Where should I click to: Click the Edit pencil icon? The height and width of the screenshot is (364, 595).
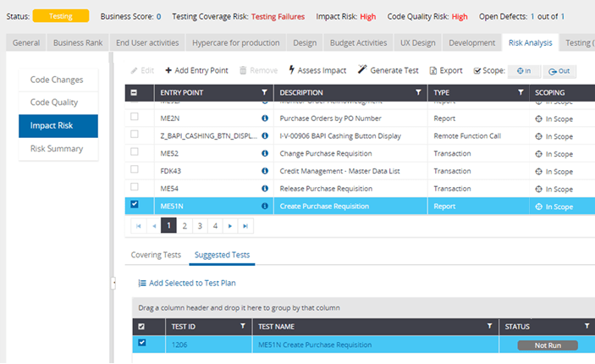[x=134, y=70]
